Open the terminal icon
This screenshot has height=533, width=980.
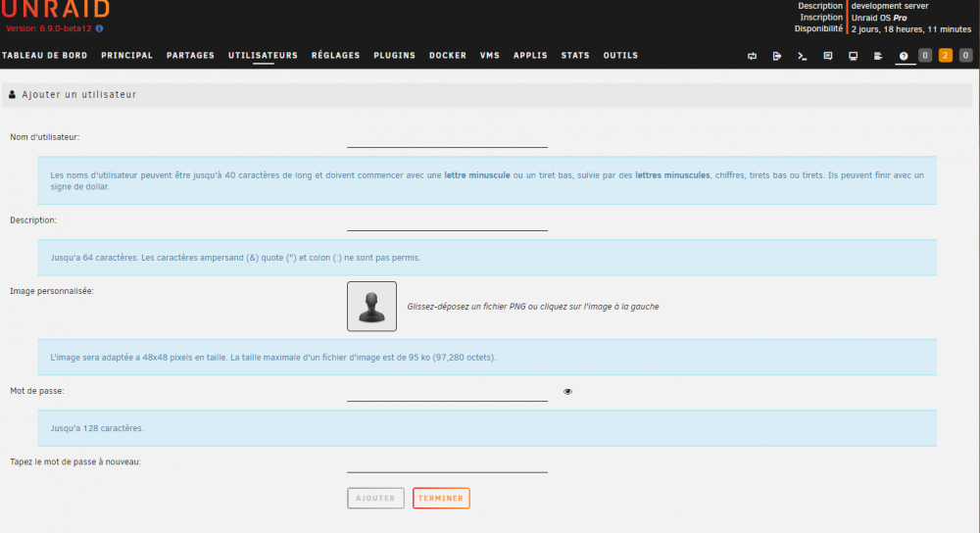(x=803, y=56)
